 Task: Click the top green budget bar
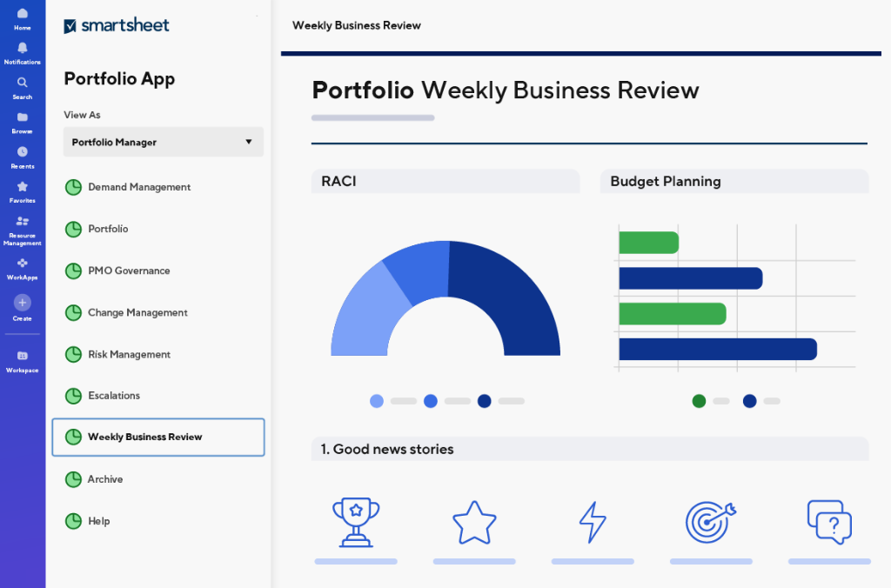(x=649, y=243)
